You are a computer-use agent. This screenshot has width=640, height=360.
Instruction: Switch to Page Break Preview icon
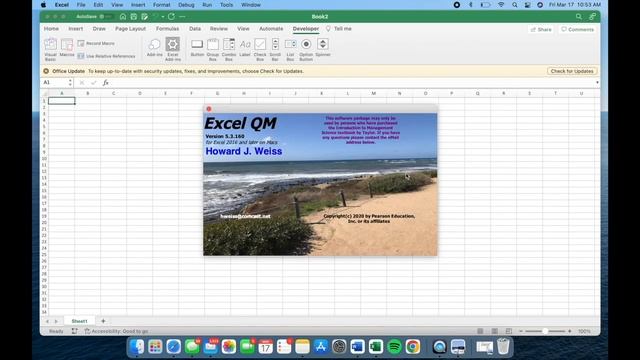pyautogui.click(x=509, y=331)
